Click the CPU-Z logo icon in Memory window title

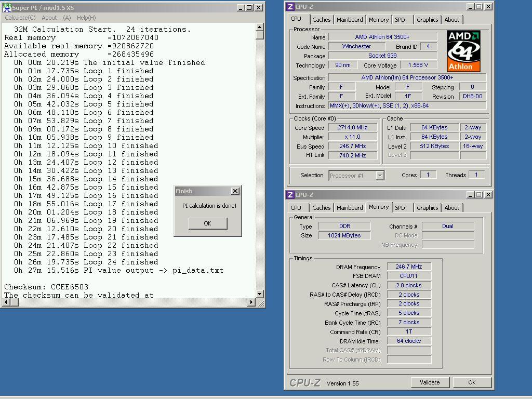290,195
